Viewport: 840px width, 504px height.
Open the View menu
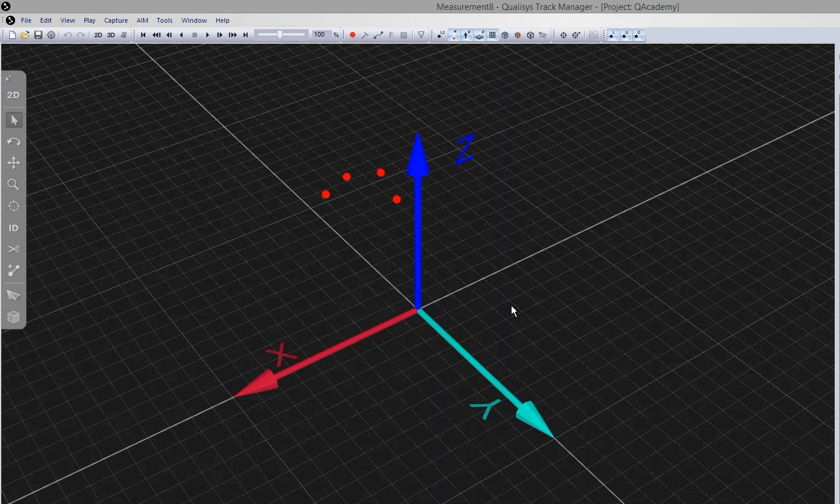(67, 20)
